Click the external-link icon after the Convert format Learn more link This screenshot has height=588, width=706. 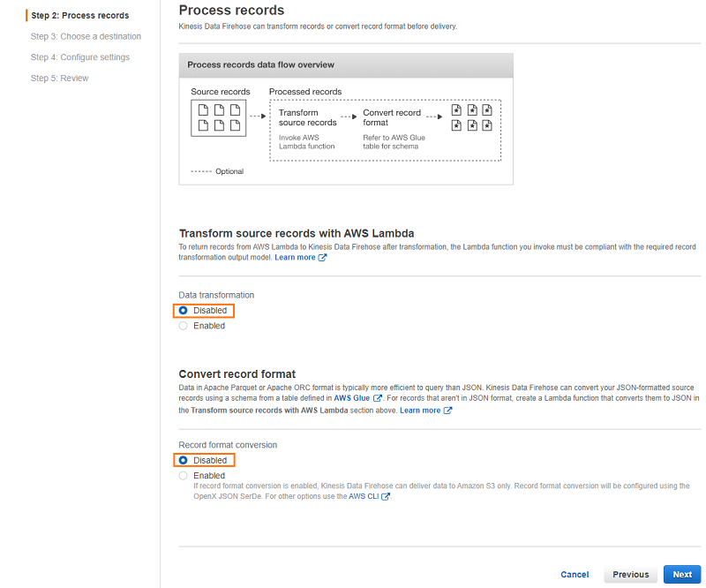[x=447, y=411]
